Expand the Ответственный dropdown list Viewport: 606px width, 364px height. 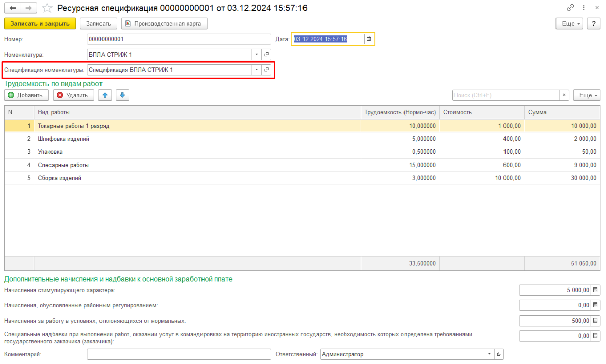tap(489, 354)
